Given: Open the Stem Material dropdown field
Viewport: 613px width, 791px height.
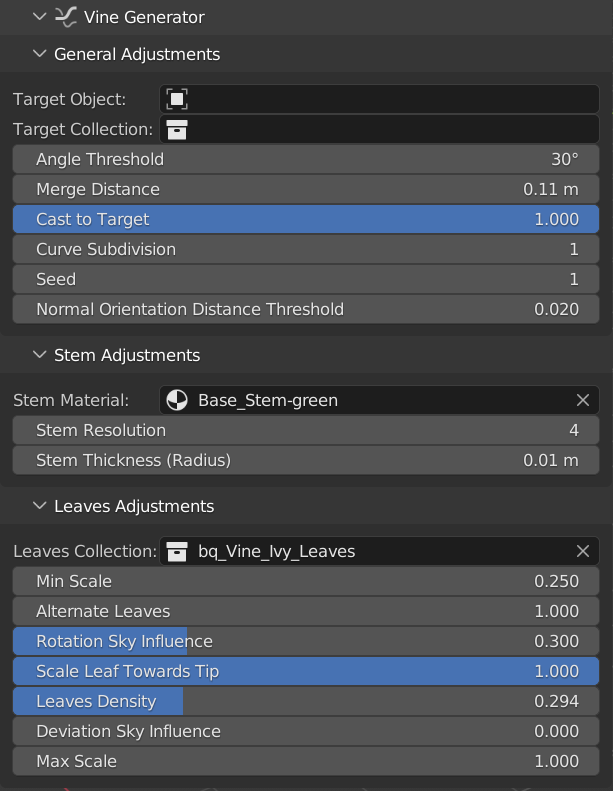Looking at the screenshot, I should 370,400.
